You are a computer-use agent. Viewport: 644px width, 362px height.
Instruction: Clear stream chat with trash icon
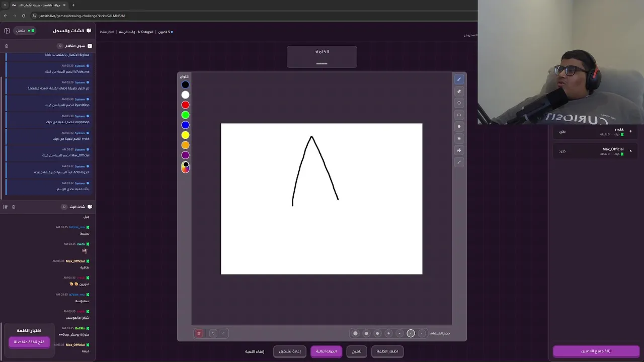(14, 207)
